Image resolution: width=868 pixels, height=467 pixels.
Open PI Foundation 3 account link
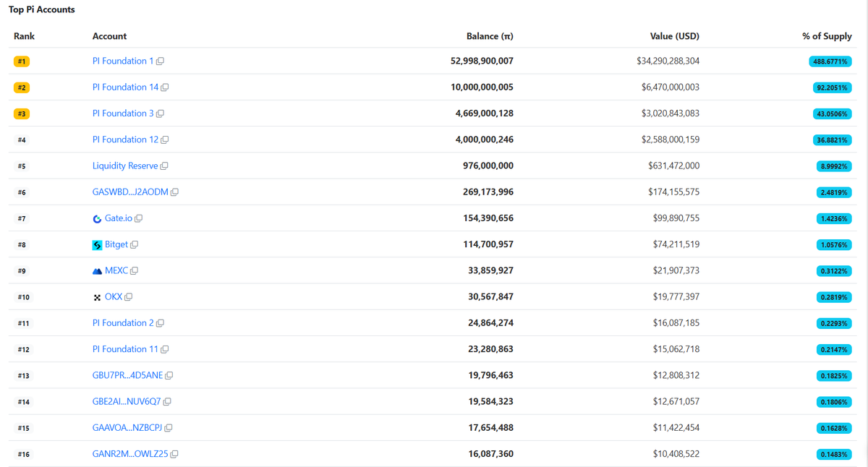(123, 113)
